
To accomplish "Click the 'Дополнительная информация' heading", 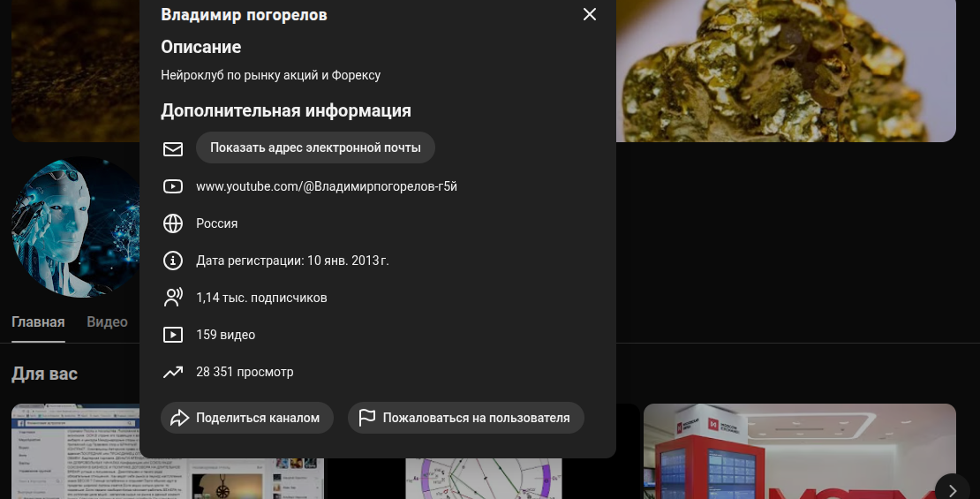I will coord(286,110).
